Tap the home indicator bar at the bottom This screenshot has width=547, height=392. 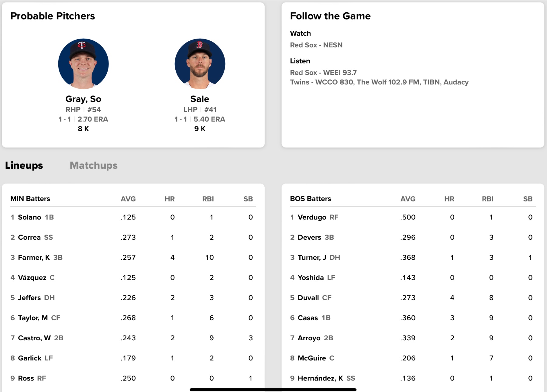pos(273,390)
